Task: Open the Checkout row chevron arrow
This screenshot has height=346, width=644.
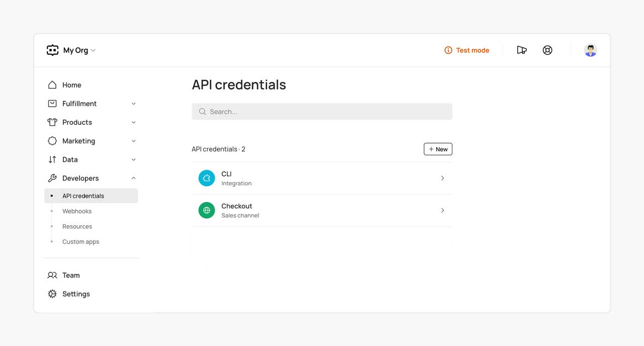Action: [x=442, y=211]
